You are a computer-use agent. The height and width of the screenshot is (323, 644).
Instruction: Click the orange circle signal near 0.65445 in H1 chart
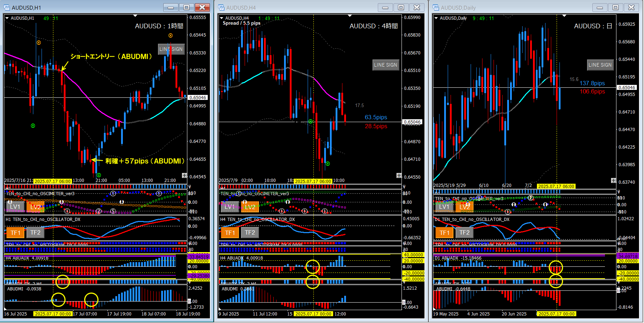coord(170,35)
